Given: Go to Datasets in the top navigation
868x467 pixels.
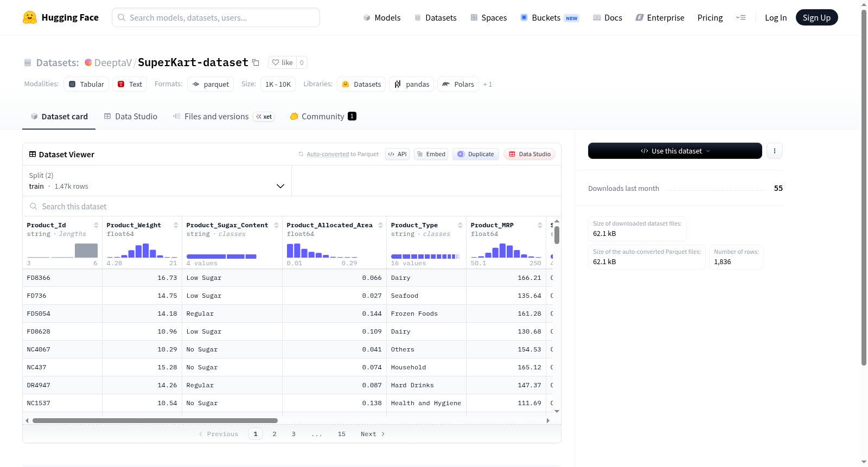Looking at the screenshot, I should pyautogui.click(x=435, y=17).
